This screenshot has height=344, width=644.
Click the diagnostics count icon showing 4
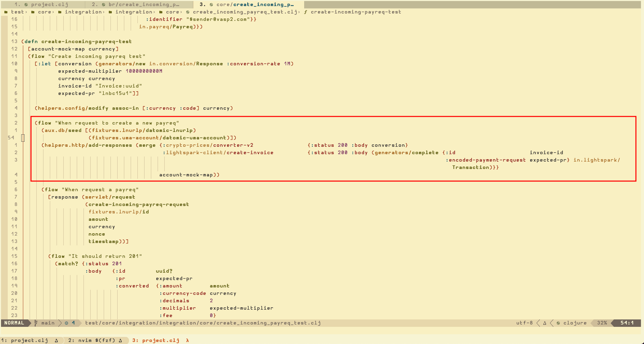pos(66,323)
